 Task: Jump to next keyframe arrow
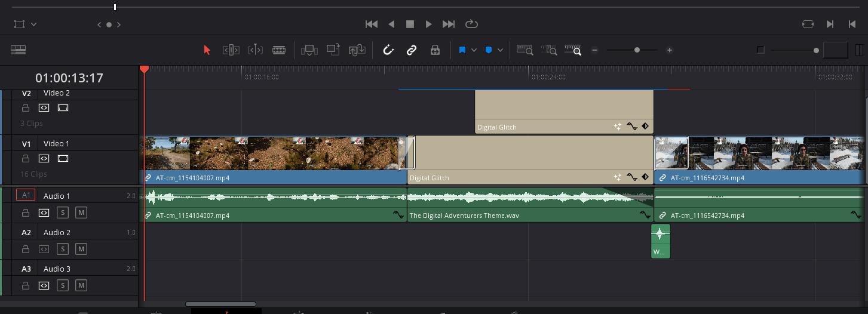click(x=119, y=24)
